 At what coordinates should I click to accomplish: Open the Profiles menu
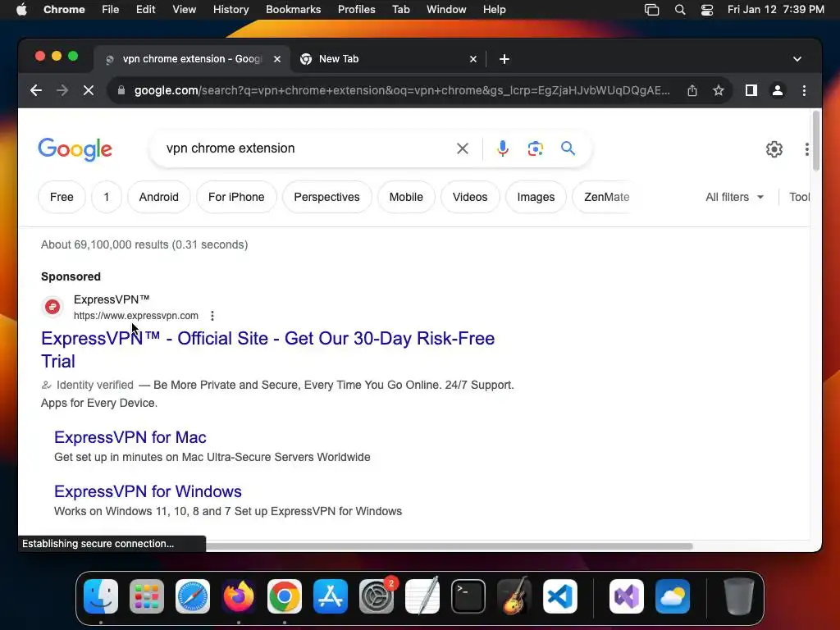(x=356, y=10)
